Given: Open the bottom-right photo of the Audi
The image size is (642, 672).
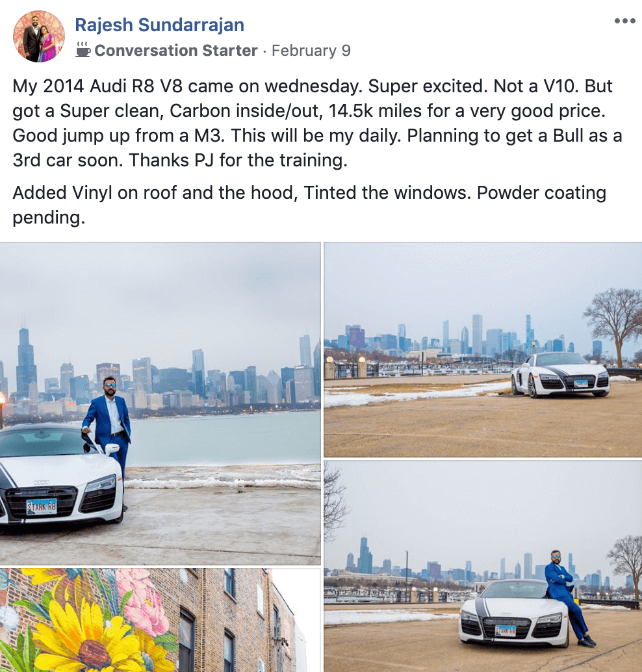Looking at the screenshot, I should pyautogui.click(x=483, y=566).
